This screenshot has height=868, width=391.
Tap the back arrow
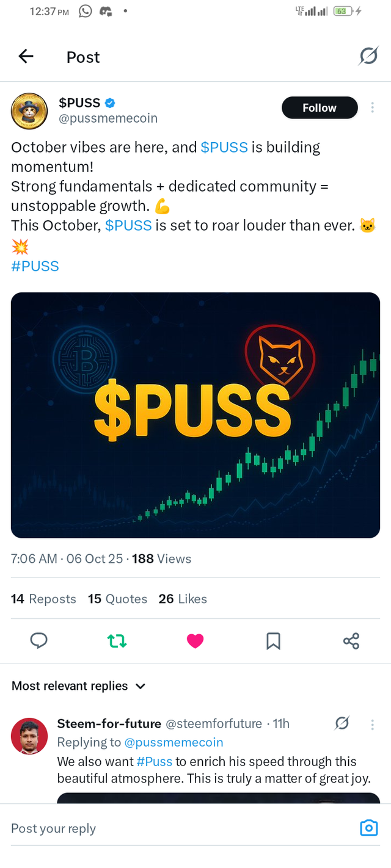click(26, 57)
